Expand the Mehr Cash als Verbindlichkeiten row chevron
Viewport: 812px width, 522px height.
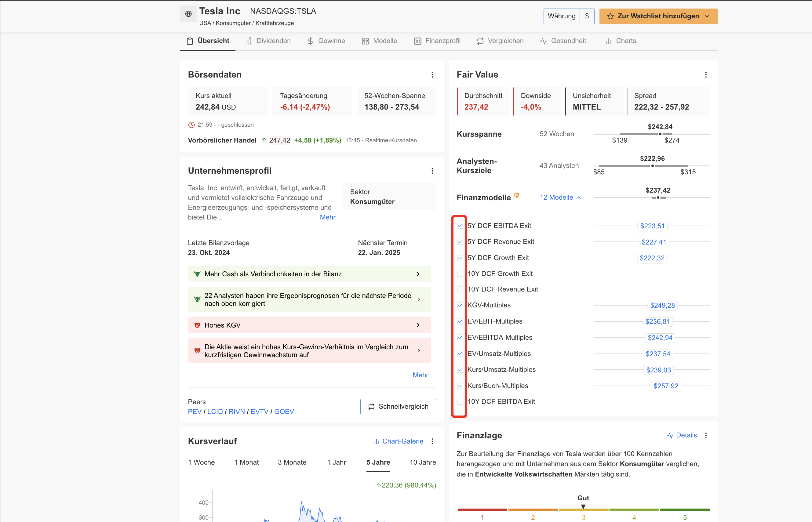pyautogui.click(x=418, y=274)
